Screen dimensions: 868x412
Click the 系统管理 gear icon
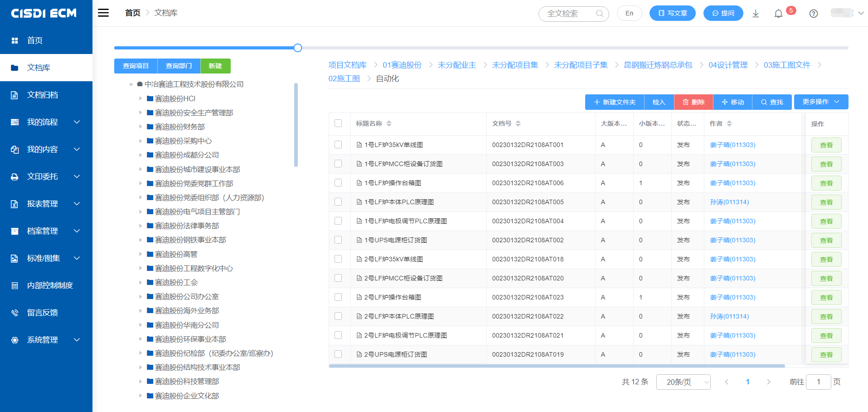[x=15, y=340]
